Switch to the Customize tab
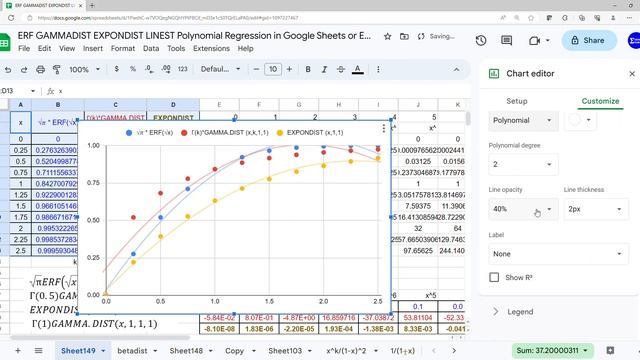The height and width of the screenshot is (360, 640). click(600, 101)
